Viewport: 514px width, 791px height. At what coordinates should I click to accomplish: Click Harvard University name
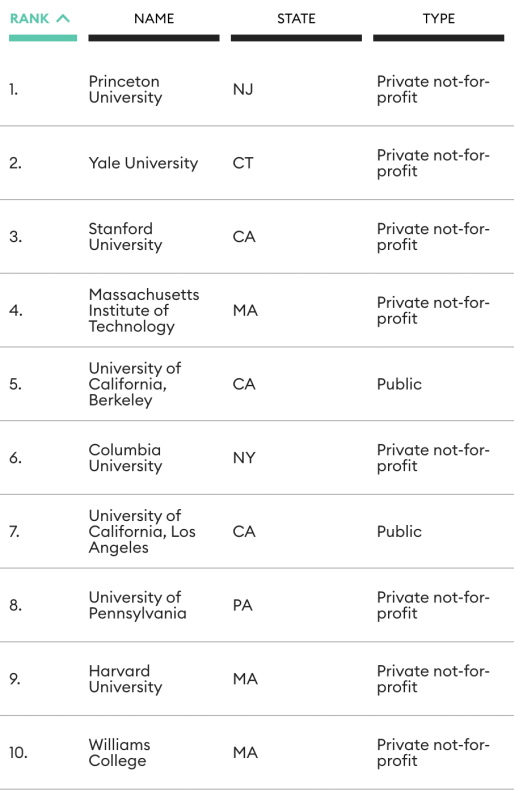coord(126,679)
